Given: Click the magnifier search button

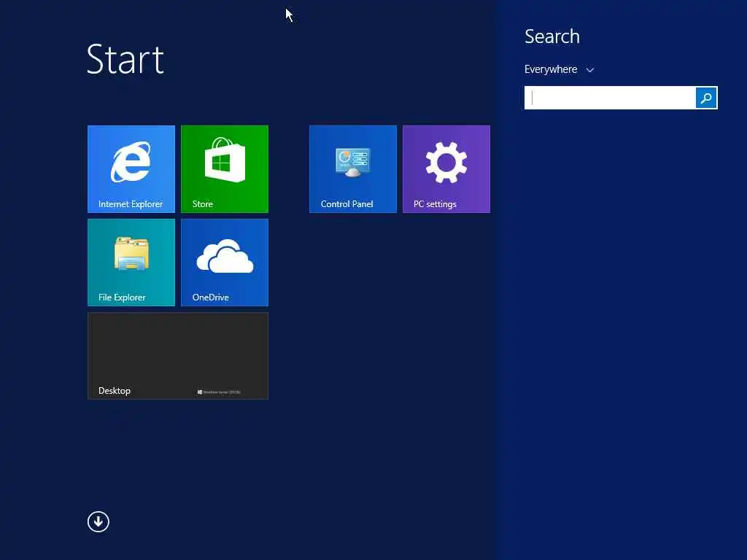Looking at the screenshot, I should tap(706, 98).
